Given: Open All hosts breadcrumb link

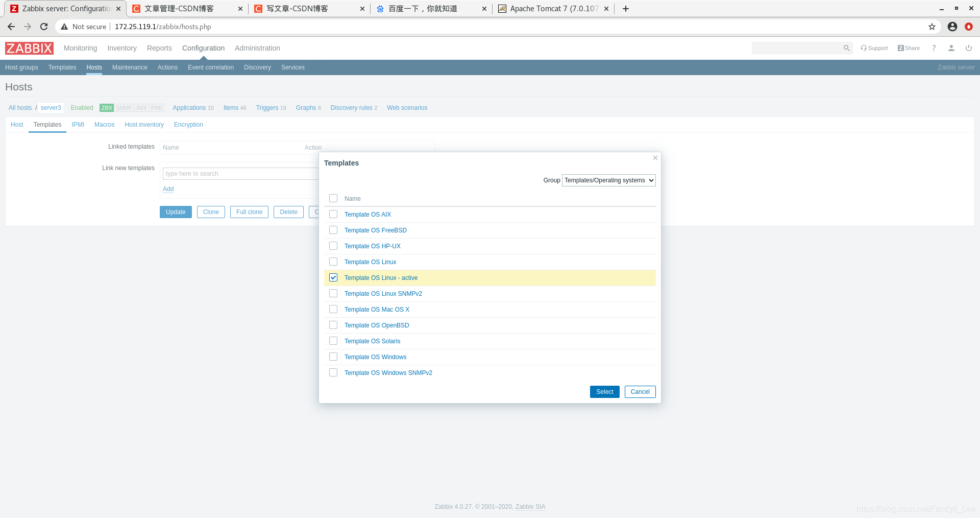Looking at the screenshot, I should 20,108.
